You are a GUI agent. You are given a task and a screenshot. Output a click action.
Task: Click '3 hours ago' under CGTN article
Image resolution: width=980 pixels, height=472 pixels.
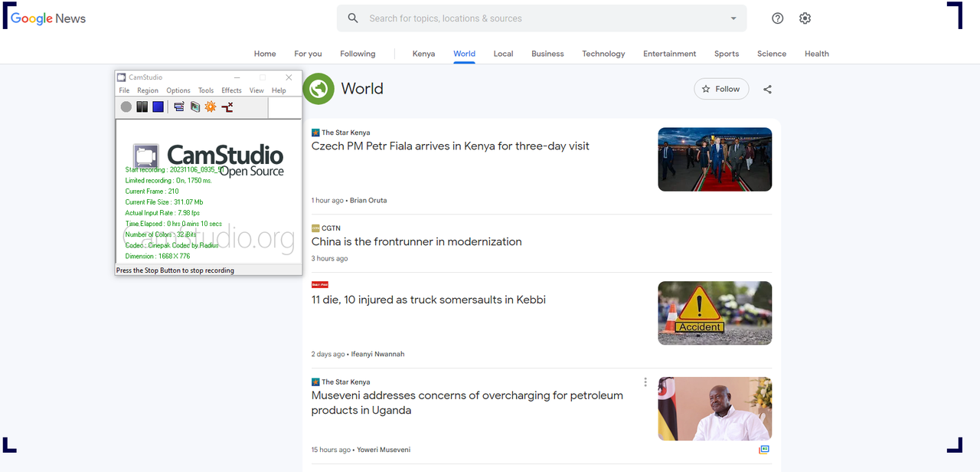point(329,259)
